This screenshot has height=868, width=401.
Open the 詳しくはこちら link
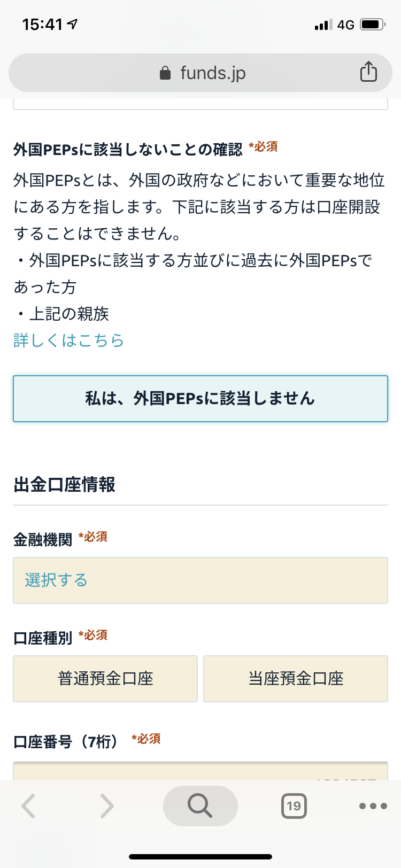pyautogui.click(x=68, y=340)
